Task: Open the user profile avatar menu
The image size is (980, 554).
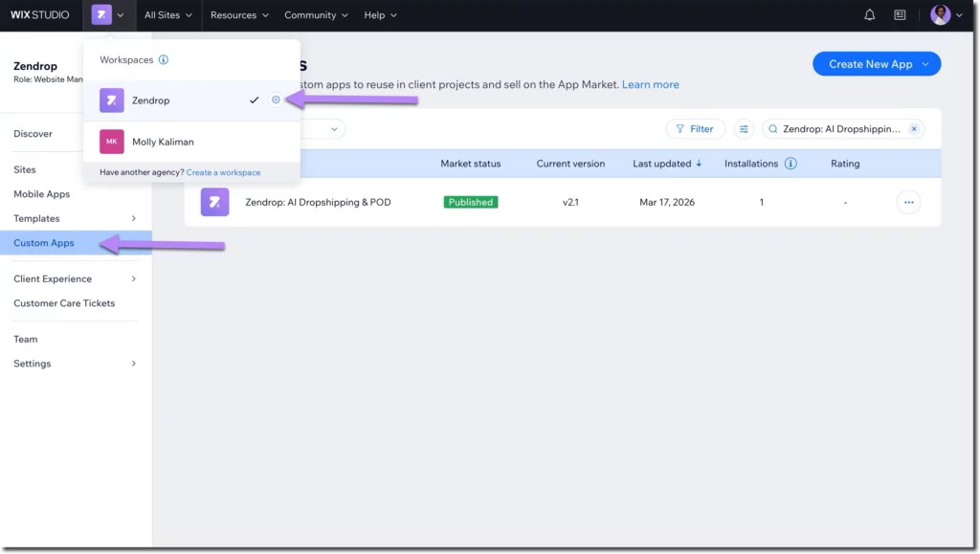Action: coord(940,15)
